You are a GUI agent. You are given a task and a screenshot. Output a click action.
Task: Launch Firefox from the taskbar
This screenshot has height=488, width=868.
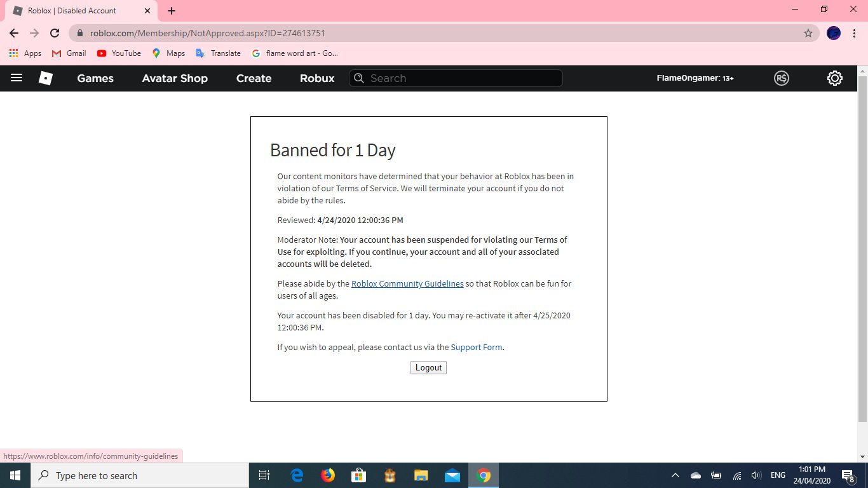328,475
